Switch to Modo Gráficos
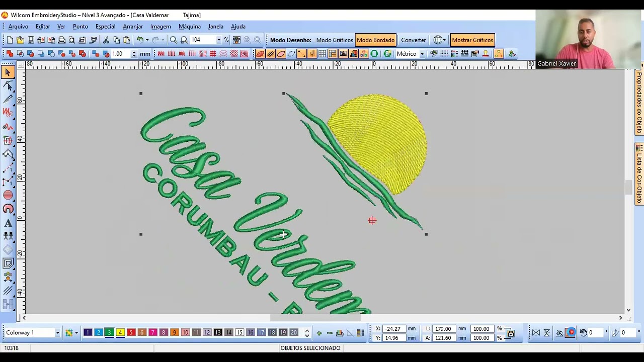644x362 pixels. point(335,40)
